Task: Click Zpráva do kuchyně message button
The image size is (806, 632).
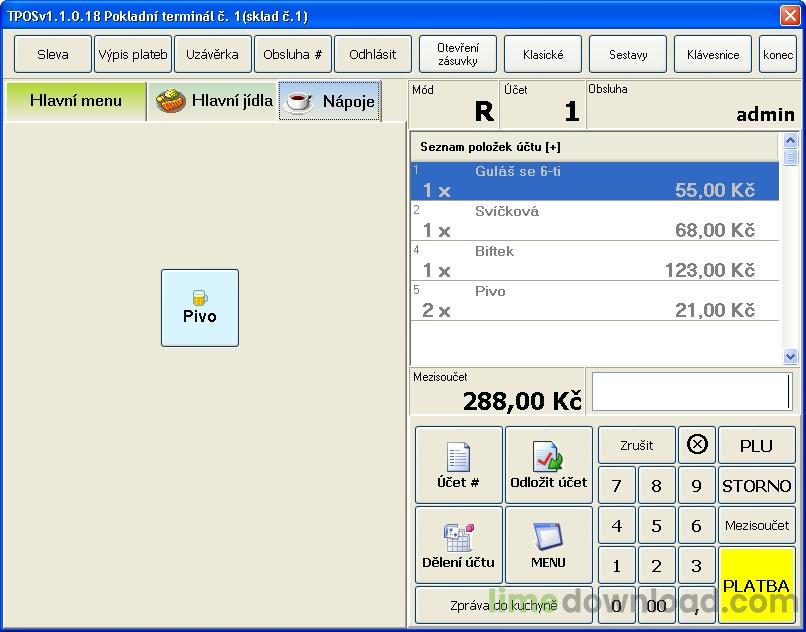Action: pos(504,605)
